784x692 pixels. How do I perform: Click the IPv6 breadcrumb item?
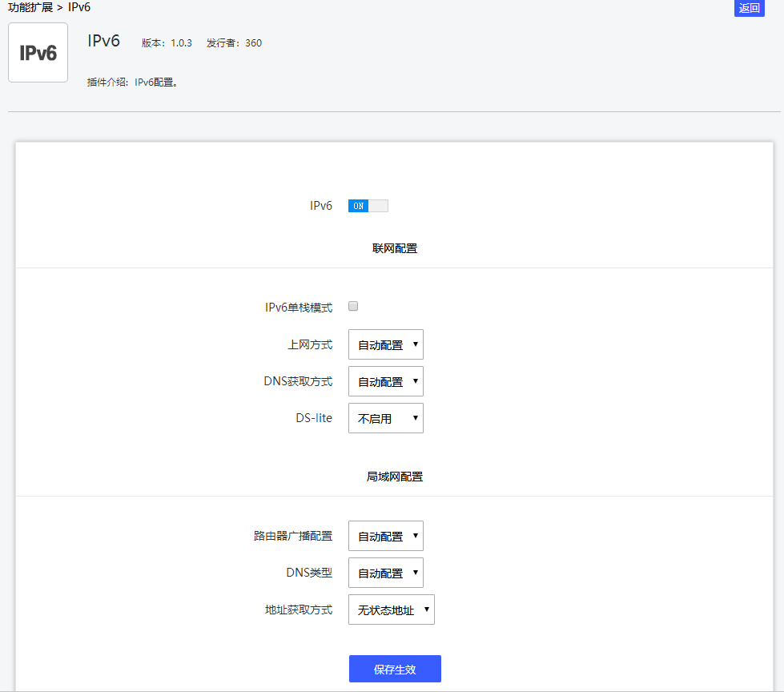tap(79, 7)
